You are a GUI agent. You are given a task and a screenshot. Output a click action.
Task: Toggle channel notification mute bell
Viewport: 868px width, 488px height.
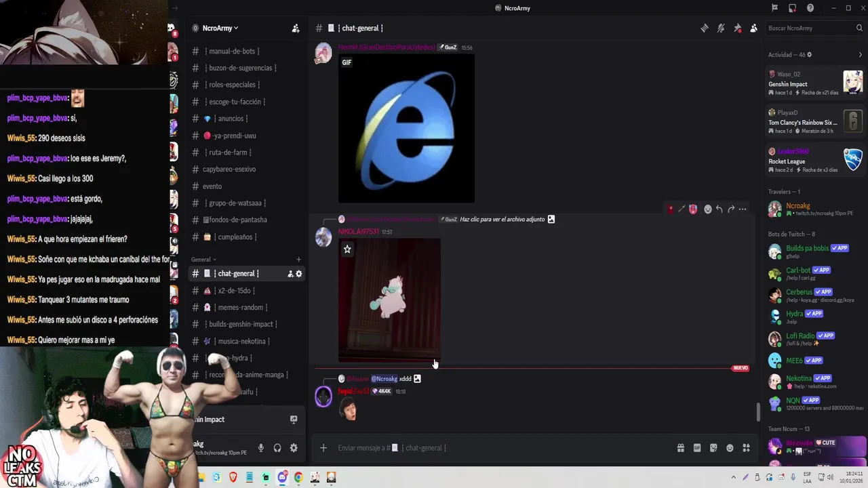pyautogui.click(x=721, y=28)
